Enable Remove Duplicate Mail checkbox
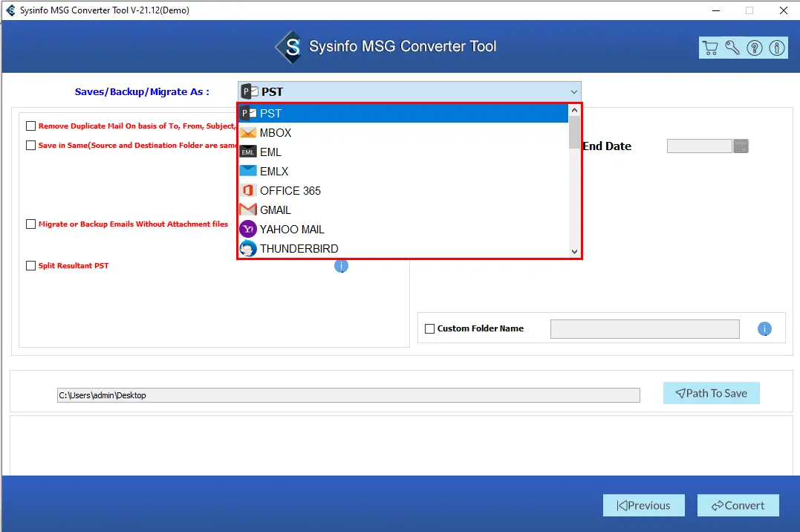800x532 pixels. point(30,126)
